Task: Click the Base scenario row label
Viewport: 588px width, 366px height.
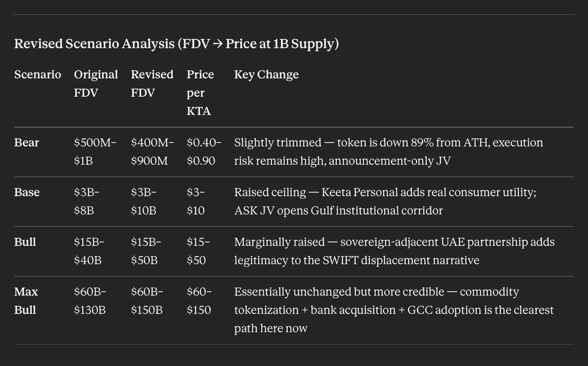Action: (27, 192)
